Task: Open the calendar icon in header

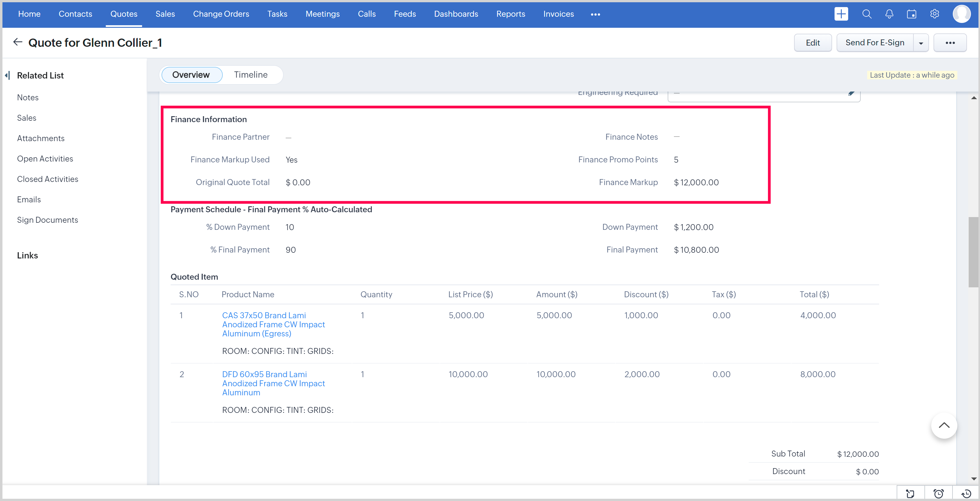Action: (x=911, y=14)
